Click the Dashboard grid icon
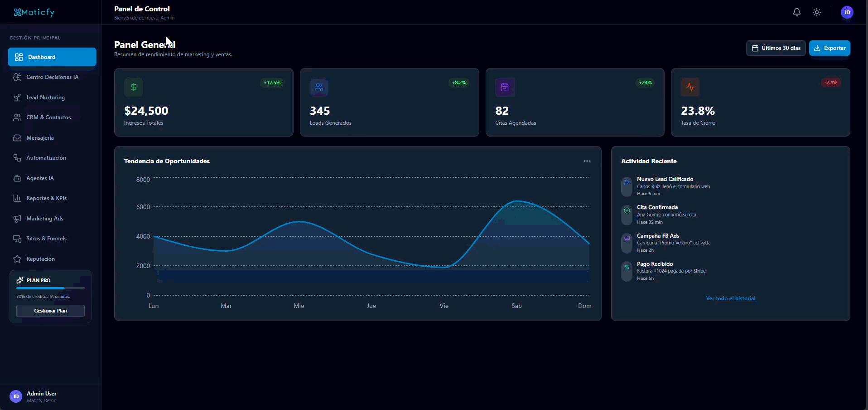Screen dimensions: 868x410 [x=19, y=57]
